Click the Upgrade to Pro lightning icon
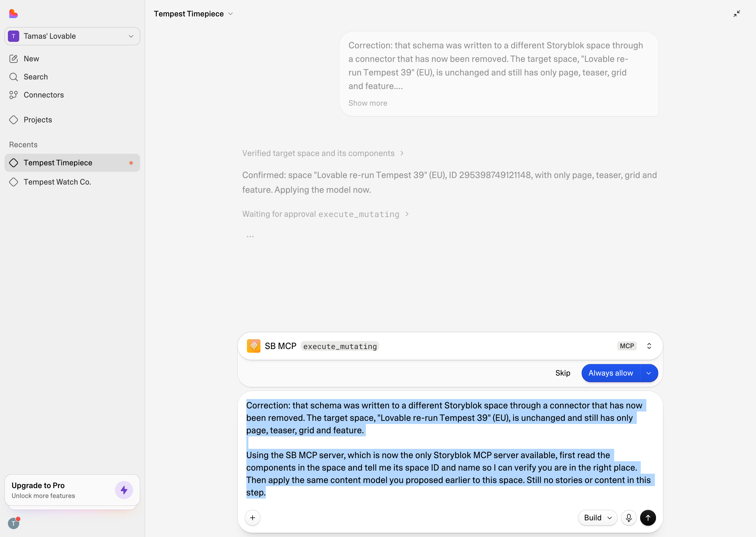Image resolution: width=756 pixels, height=537 pixels. pyautogui.click(x=124, y=490)
